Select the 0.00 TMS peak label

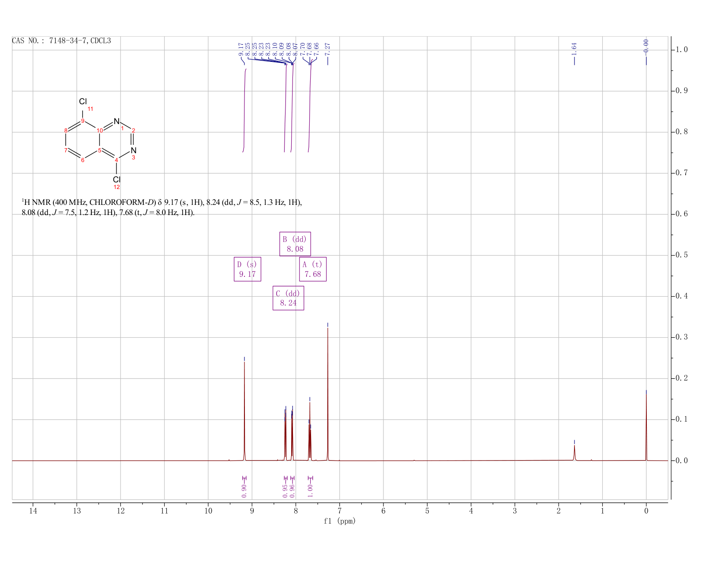[x=646, y=46]
